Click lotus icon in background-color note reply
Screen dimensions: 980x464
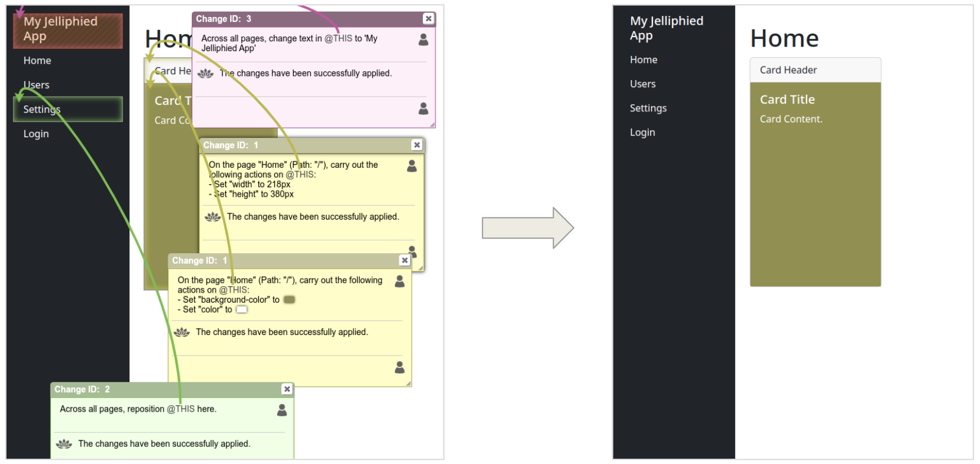(182, 333)
